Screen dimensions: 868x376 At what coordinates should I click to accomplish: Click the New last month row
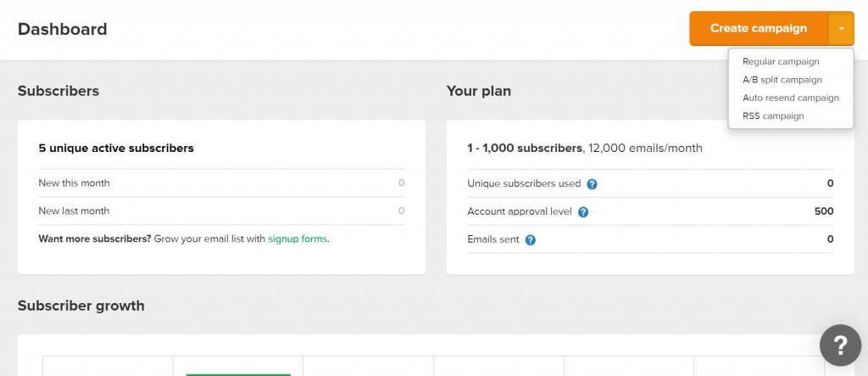tap(221, 210)
